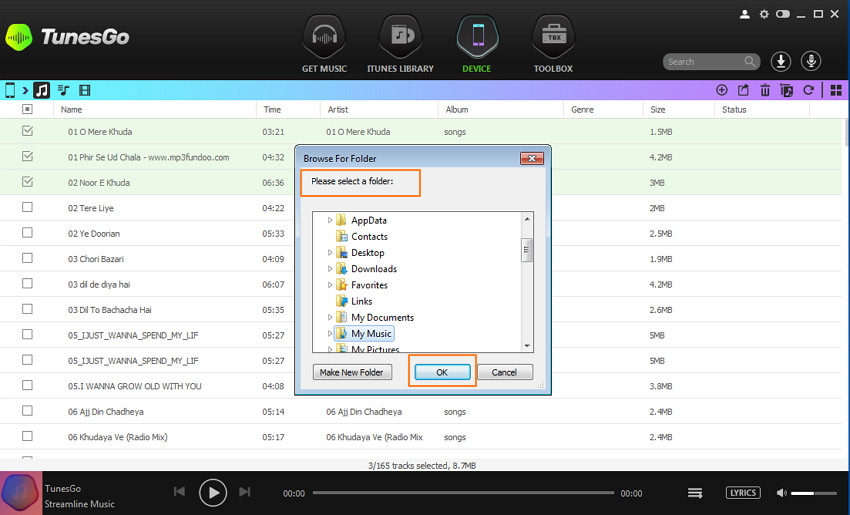
Task: Play the current track
Action: click(x=212, y=493)
